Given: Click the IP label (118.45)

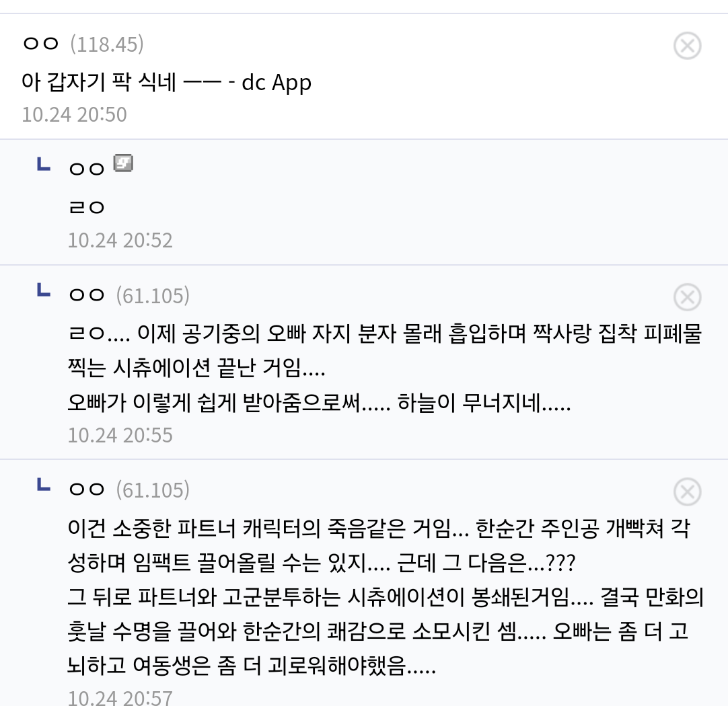Looking at the screenshot, I should point(107,44).
